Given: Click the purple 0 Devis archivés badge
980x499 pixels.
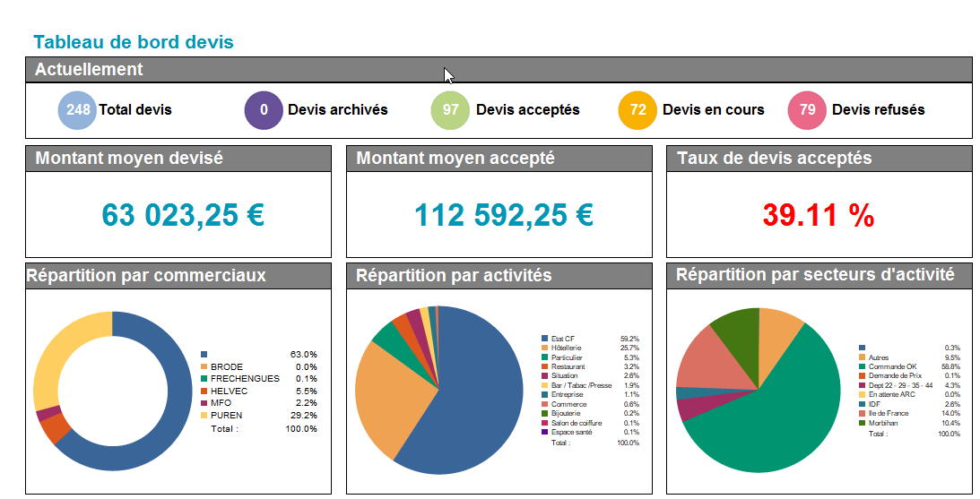Looking at the screenshot, I should tap(264, 110).
